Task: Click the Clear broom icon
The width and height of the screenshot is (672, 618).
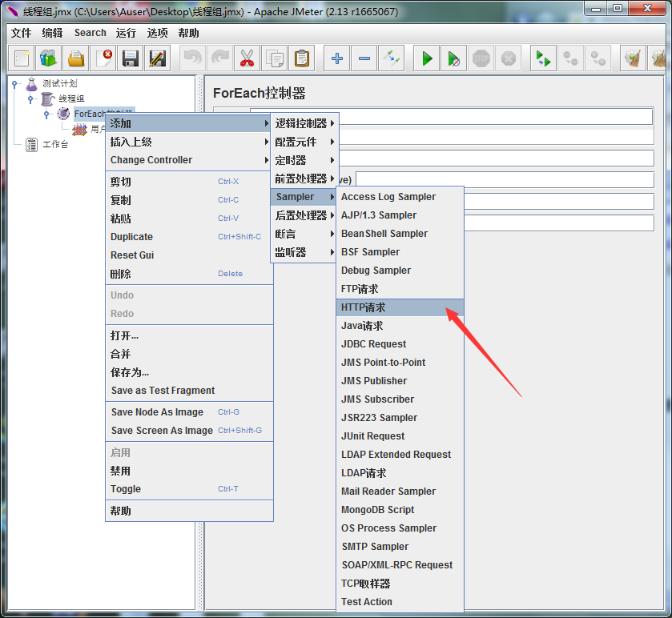Action: (633, 58)
